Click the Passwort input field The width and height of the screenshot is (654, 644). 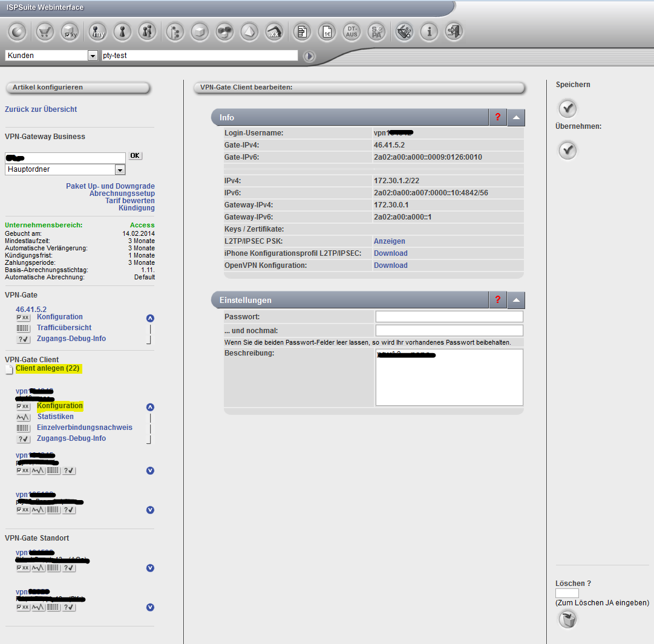coord(449,317)
